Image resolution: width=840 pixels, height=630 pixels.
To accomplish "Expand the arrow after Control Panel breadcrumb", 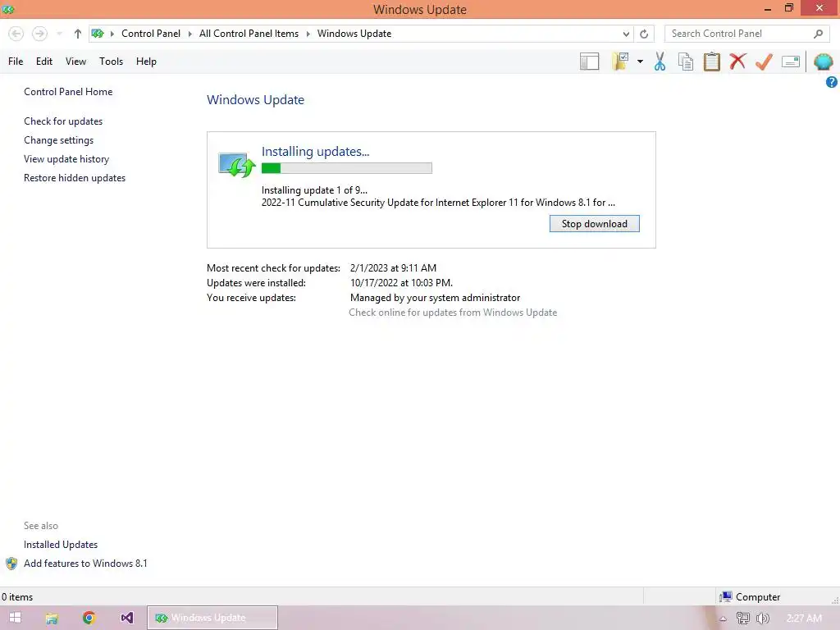I will pos(189,34).
